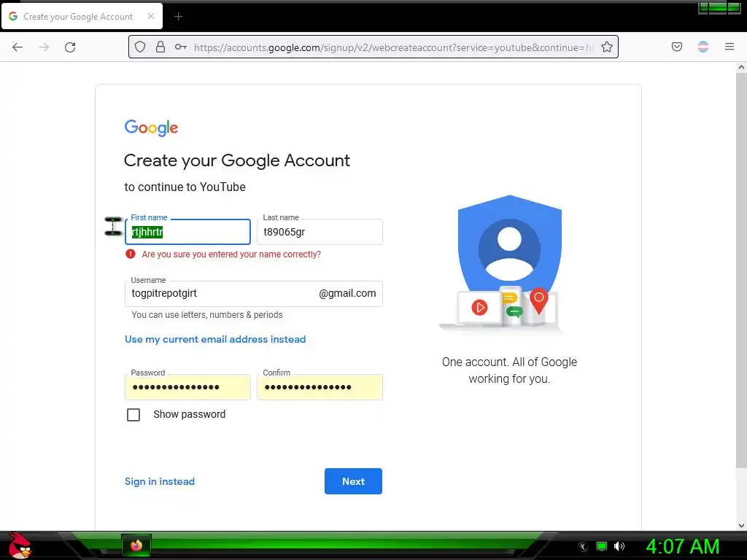Open the Firefox account avatar icon
The image size is (747, 560).
tap(703, 47)
